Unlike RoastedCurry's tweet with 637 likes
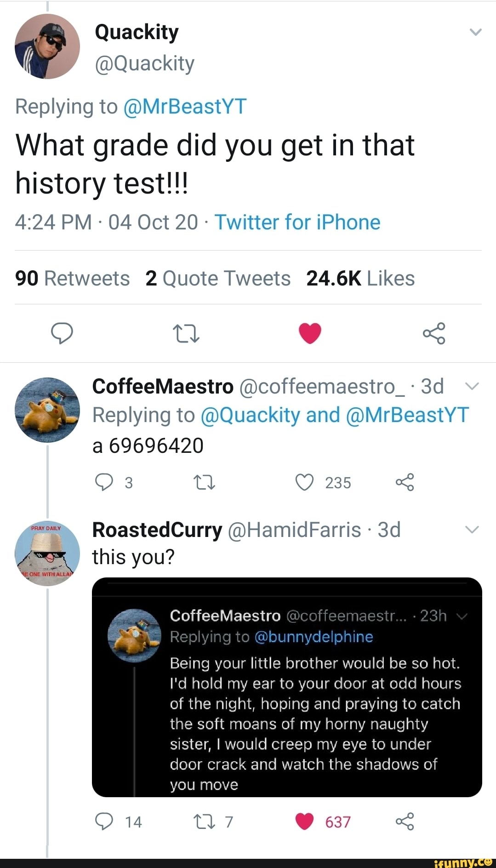This screenshot has width=496, height=868. click(304, 821)
